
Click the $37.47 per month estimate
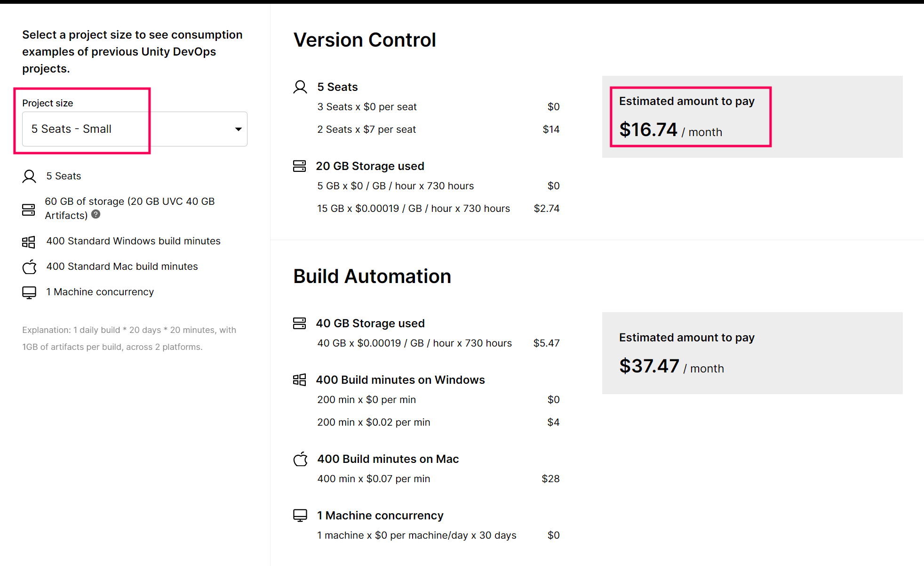pos(649,366)
